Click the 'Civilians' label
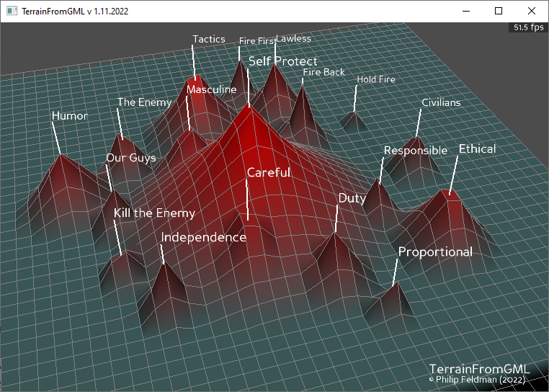This screenshot has height=392, width=549. coord(441,103)
